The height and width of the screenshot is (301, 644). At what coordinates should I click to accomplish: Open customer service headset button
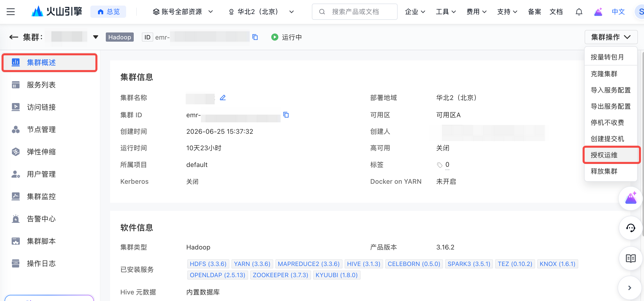631,228
